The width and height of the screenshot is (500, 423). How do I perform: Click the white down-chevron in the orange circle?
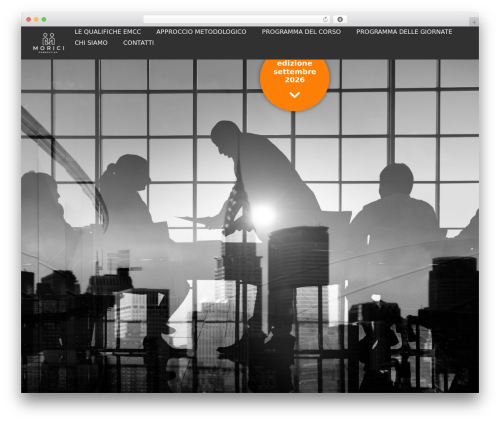pyautogui.click(x=294, y=95)
